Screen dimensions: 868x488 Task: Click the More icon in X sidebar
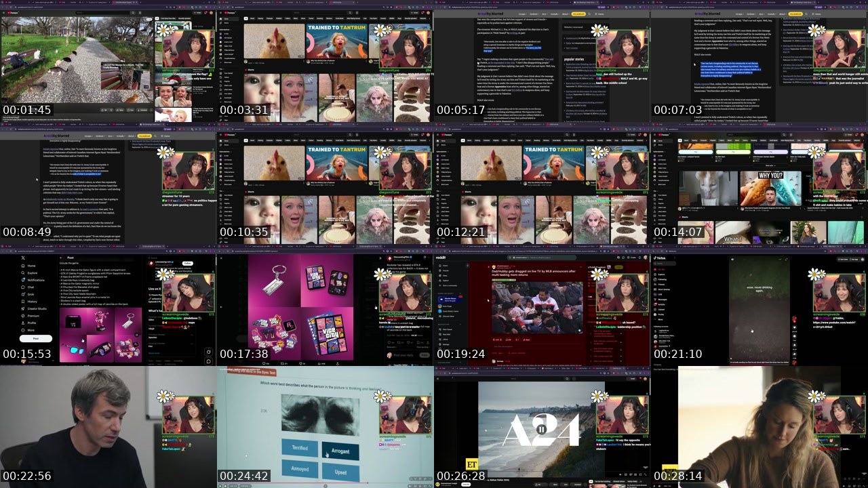pyautogui.click(x=22, y=330)
